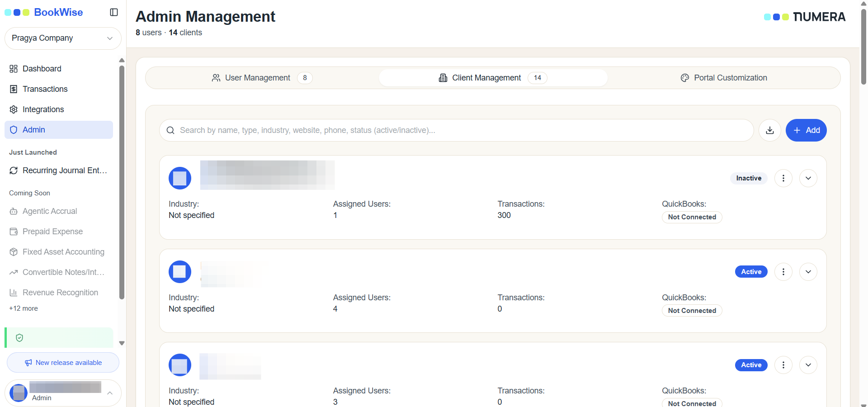868x407 pixels.
Task: Expand the first client card chevron
Action: pos(808,178)
